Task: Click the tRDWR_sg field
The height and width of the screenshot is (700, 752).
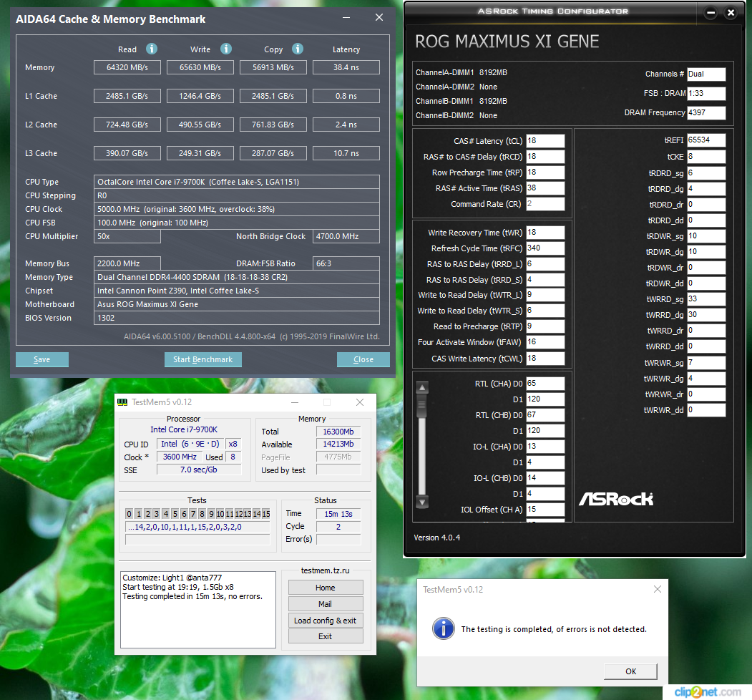Action: coord(706,236)
